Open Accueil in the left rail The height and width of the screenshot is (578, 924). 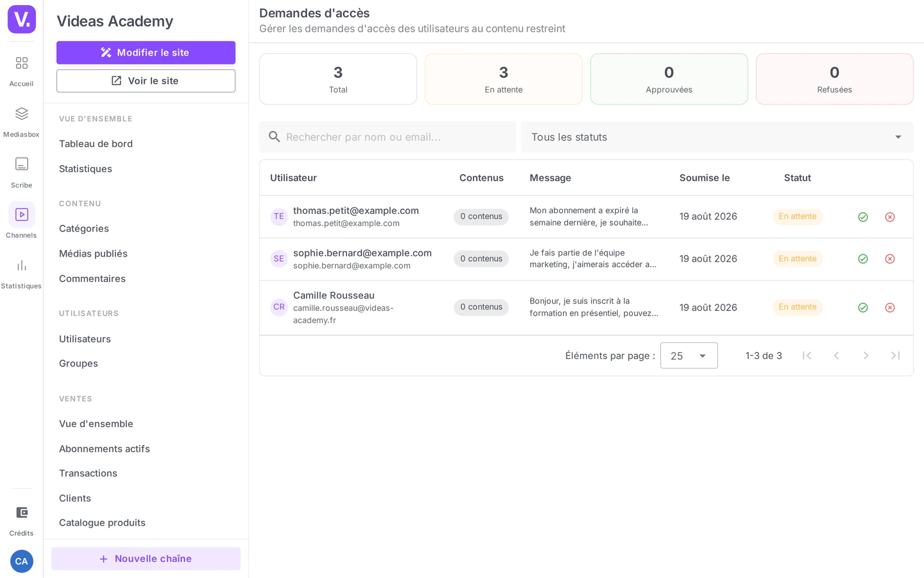(21, 71)
